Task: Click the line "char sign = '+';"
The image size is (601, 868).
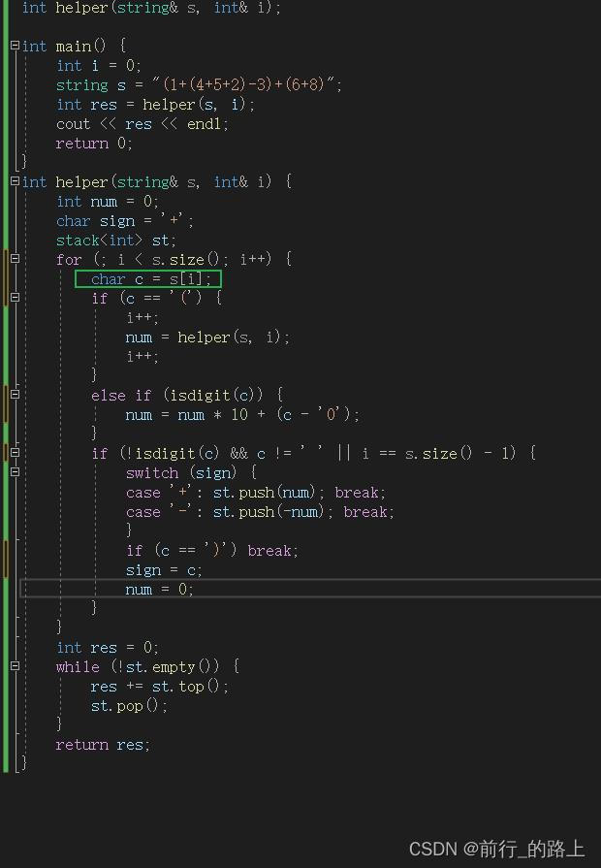Action: pos(125,221)
